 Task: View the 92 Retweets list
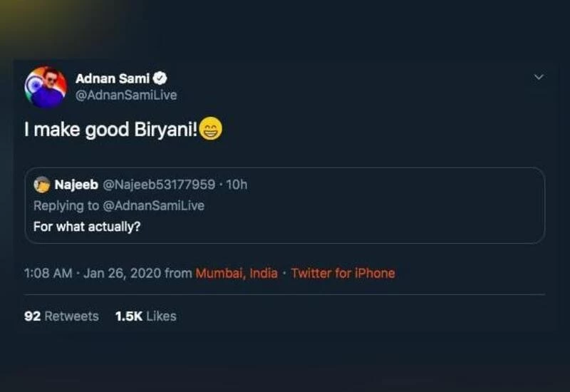pos(61,316)
